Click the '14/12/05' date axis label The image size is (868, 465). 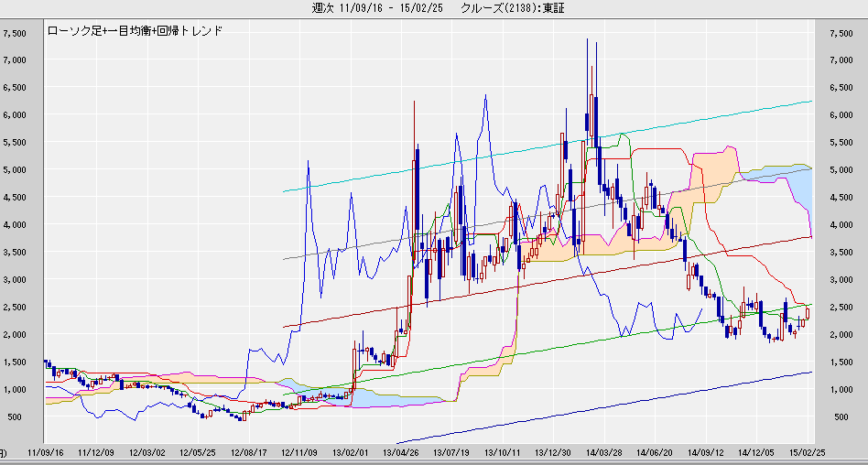coord(756,452)
